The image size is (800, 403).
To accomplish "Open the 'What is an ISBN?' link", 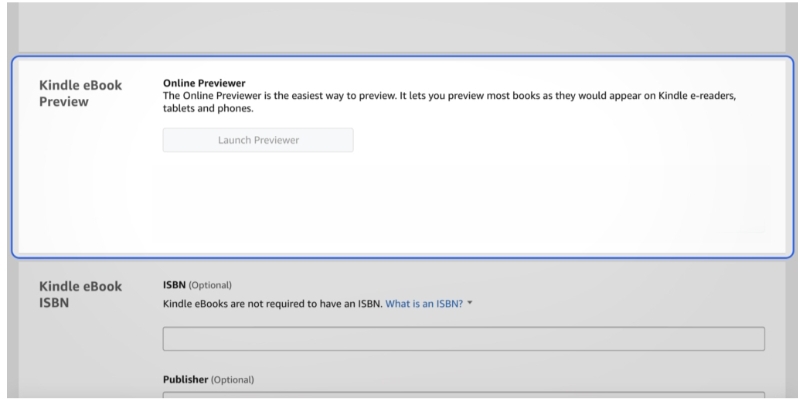I will [424, 304].
